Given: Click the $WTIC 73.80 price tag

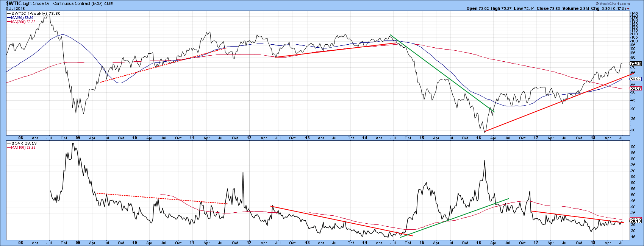Looking at the screenshot, I should click(636, 64).
